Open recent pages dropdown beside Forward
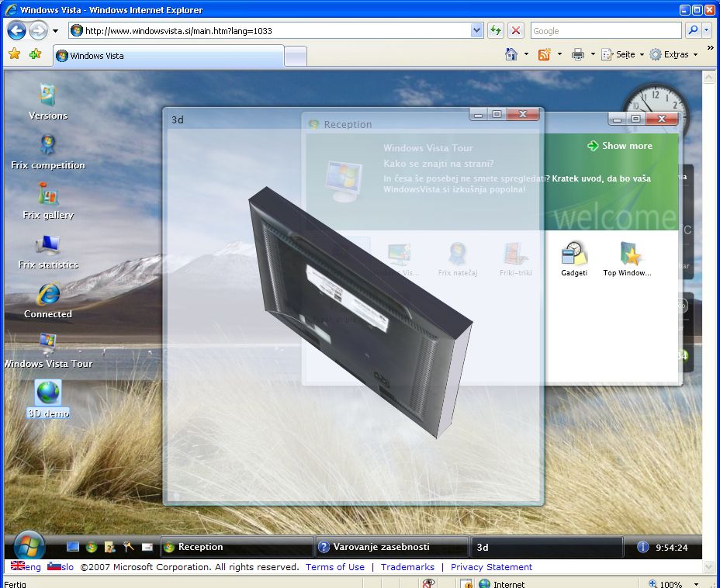 coord(56,31)
